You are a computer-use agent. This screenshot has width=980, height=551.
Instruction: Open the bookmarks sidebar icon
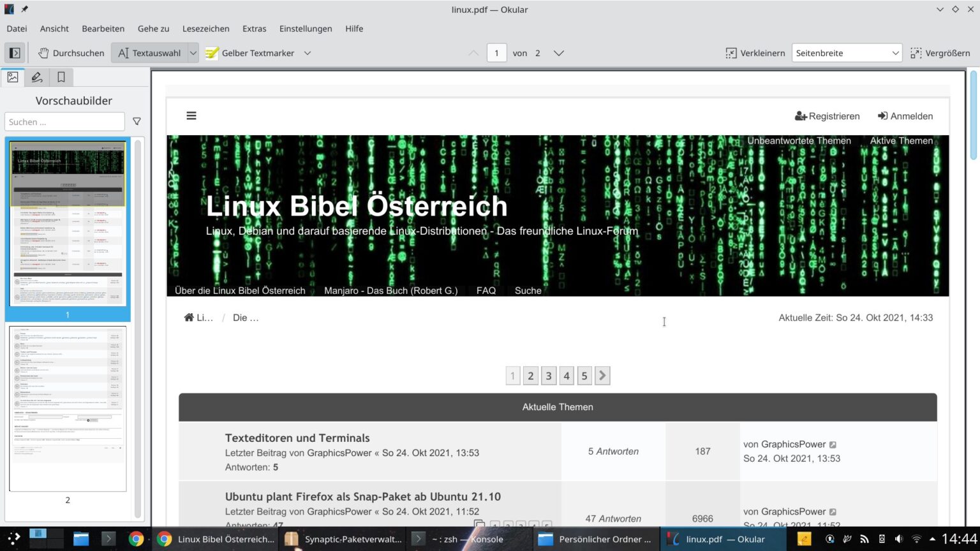61,77
